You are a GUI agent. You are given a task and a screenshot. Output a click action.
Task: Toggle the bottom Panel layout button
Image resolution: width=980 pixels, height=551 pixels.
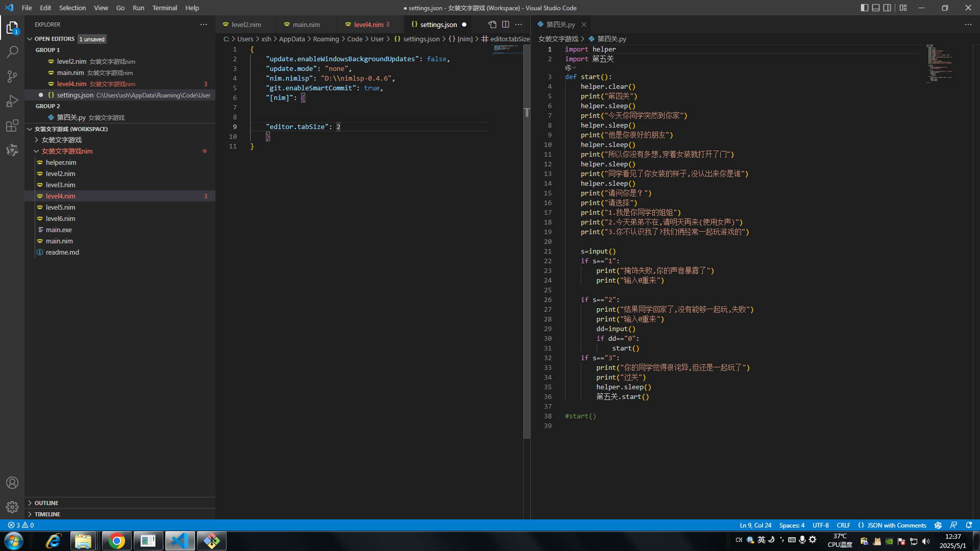(876, 8)
